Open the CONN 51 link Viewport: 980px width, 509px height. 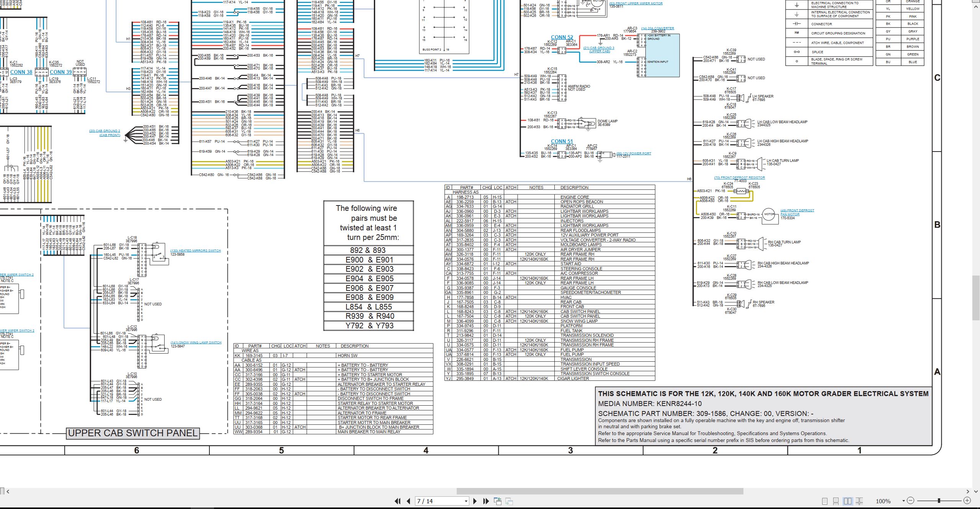point(562,141)
